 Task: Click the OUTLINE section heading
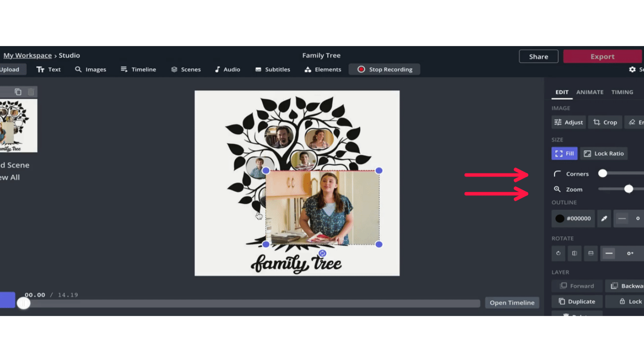point(564,202)
